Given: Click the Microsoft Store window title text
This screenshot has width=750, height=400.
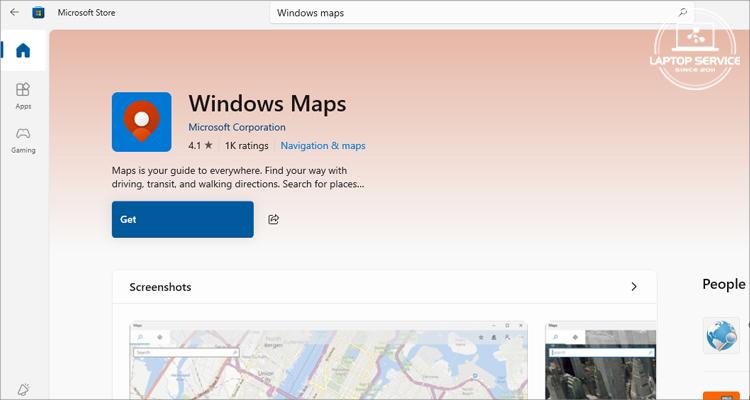Looking at the screenshot, I should point(87,13).
